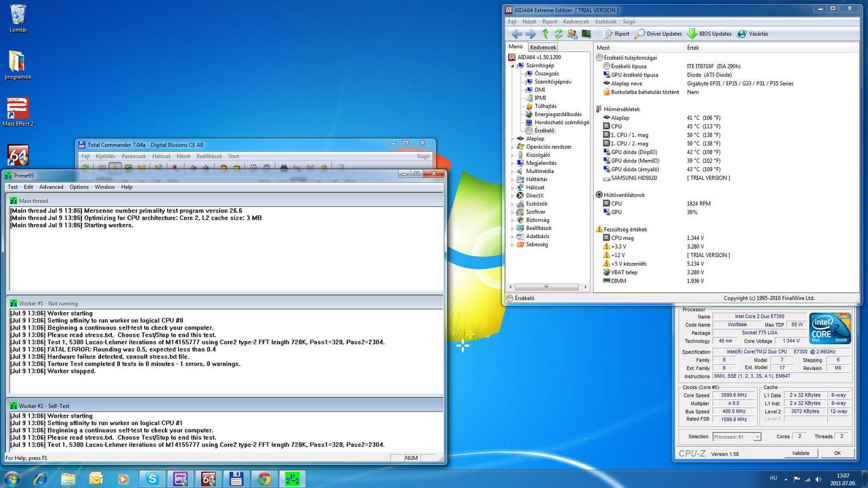
Task: Click the Total Commander floppy taskbar icon
Action: coord(236,479)
